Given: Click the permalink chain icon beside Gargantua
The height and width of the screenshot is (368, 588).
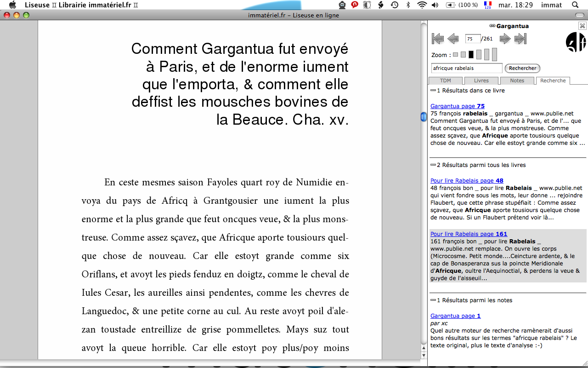Looking at the screenshot, I should 492,26.
